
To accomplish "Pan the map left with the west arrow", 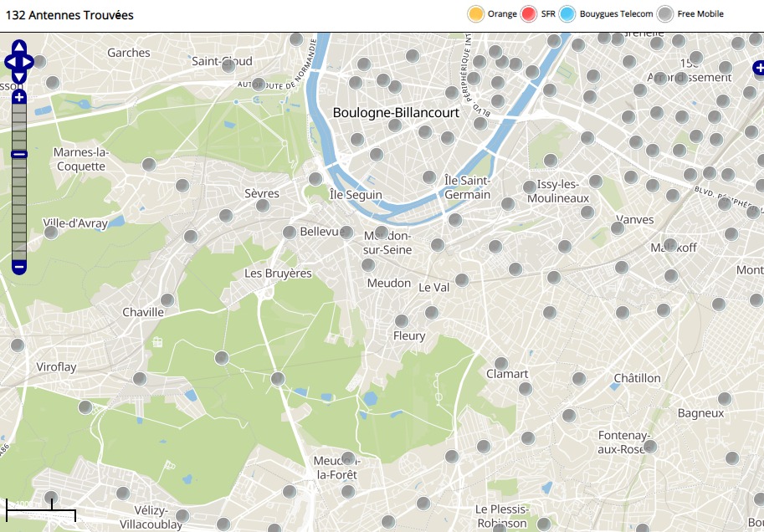I will [x=10, y=62].
